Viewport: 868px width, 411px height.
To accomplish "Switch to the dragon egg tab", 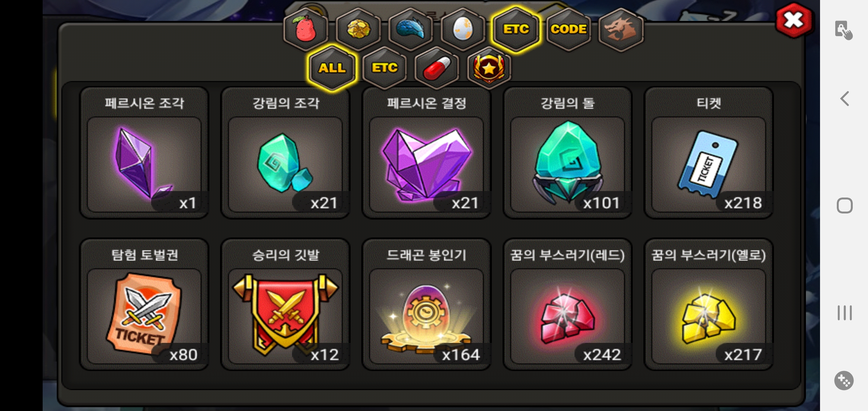I will tap(463, 29).
